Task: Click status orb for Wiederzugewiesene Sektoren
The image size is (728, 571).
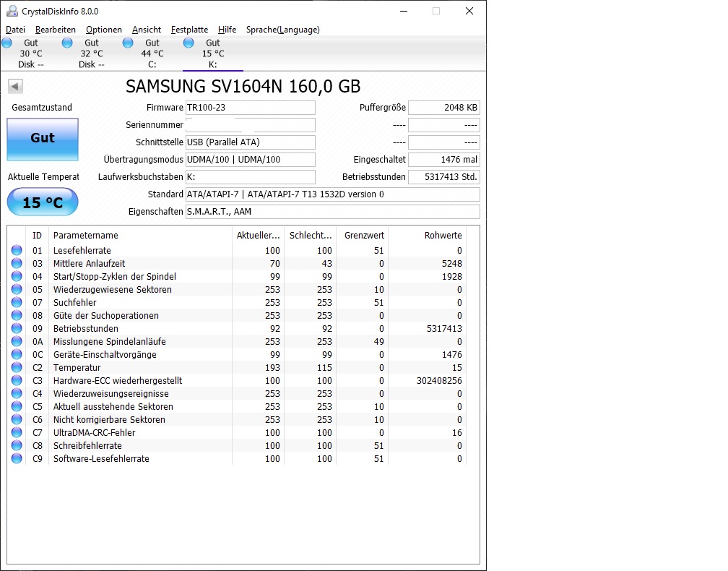Action: click(17, 289)
